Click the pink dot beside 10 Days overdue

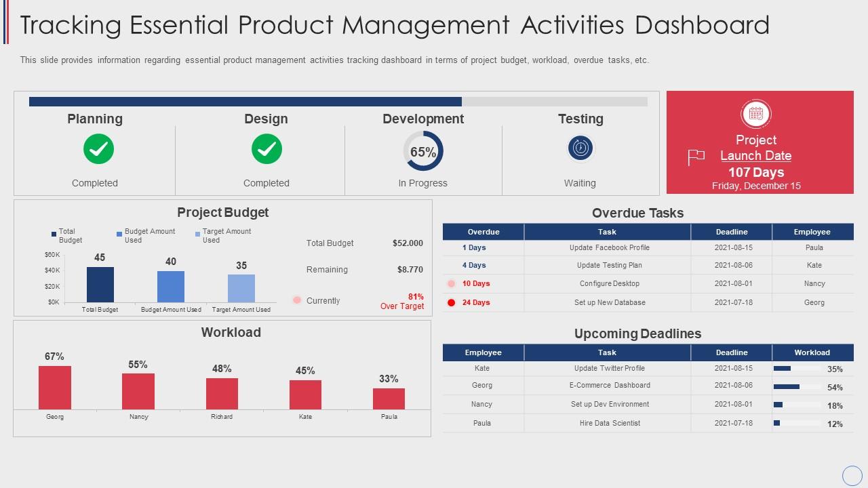tap(450, 284)
